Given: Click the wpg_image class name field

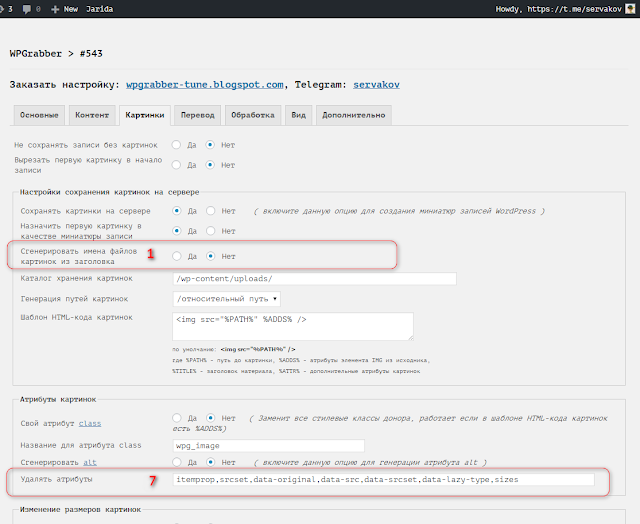Looking at the screenshot, I should (269, 446).
